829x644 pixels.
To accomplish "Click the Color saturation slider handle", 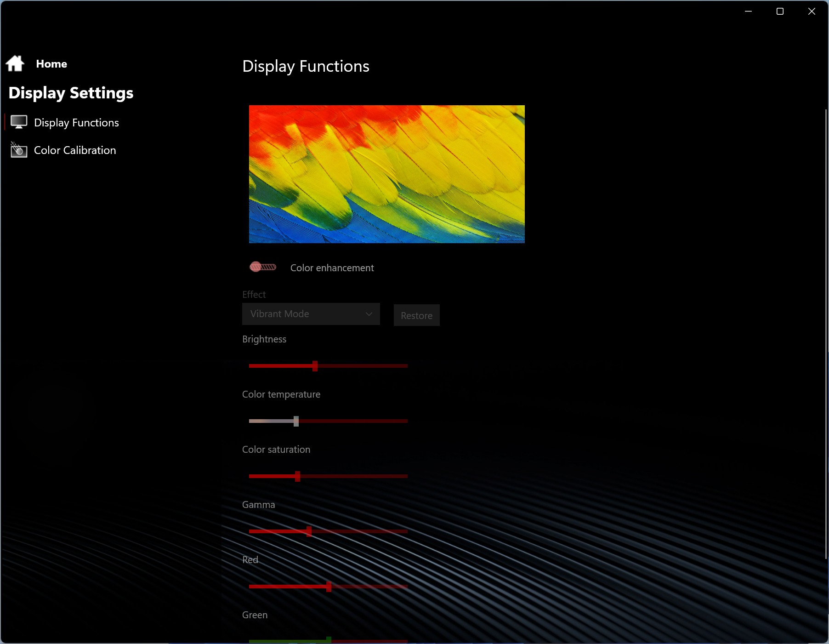I will point(297,476).
